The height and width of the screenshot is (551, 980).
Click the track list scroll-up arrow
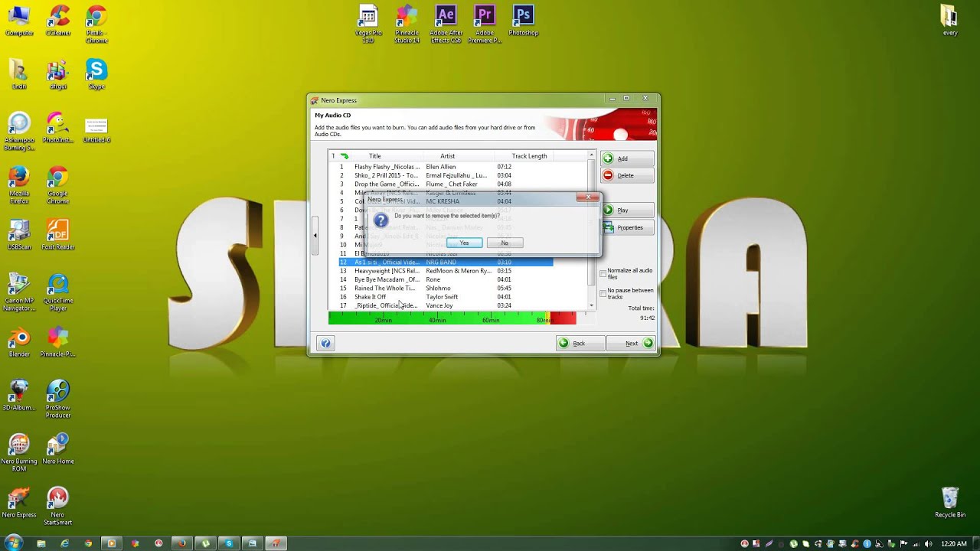tap(591, 155)
